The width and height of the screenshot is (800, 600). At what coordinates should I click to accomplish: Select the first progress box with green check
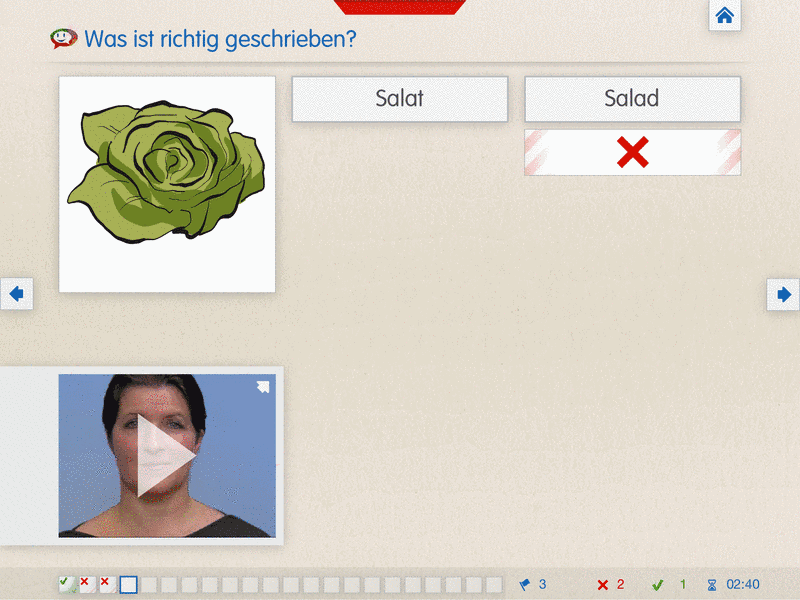tap(67, 584)
